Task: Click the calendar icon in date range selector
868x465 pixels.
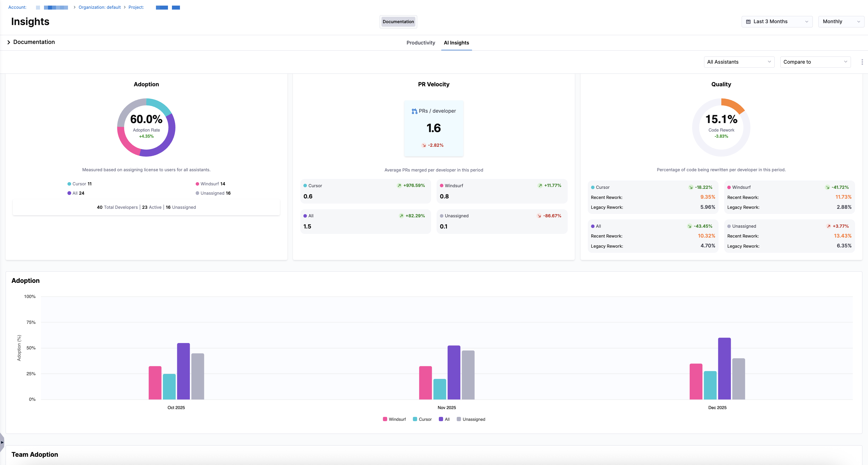Action: click(748, 22)
